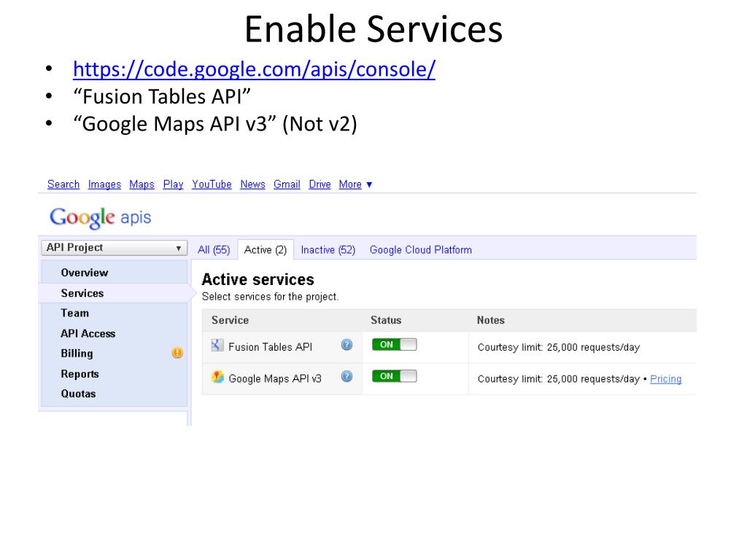Click the YouTube link in top bar
Viewport: 747px width, 560px height.
pos(212,184)
